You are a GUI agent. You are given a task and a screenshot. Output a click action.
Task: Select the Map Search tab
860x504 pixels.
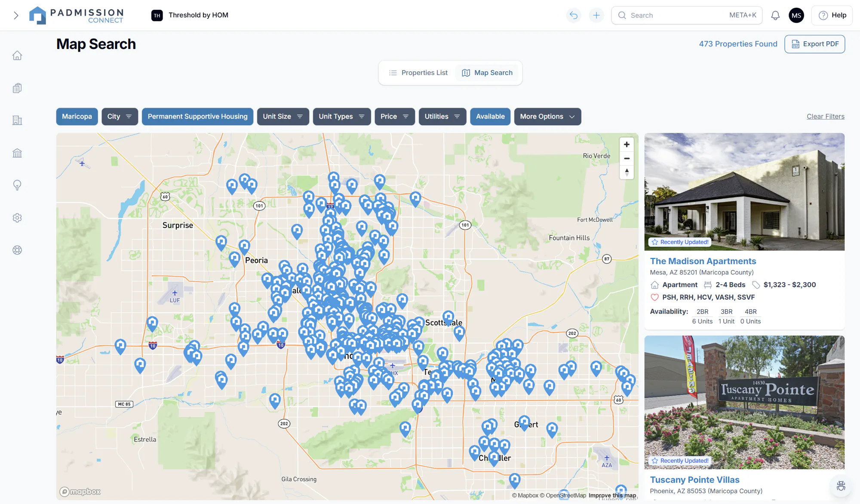point(487,73)
